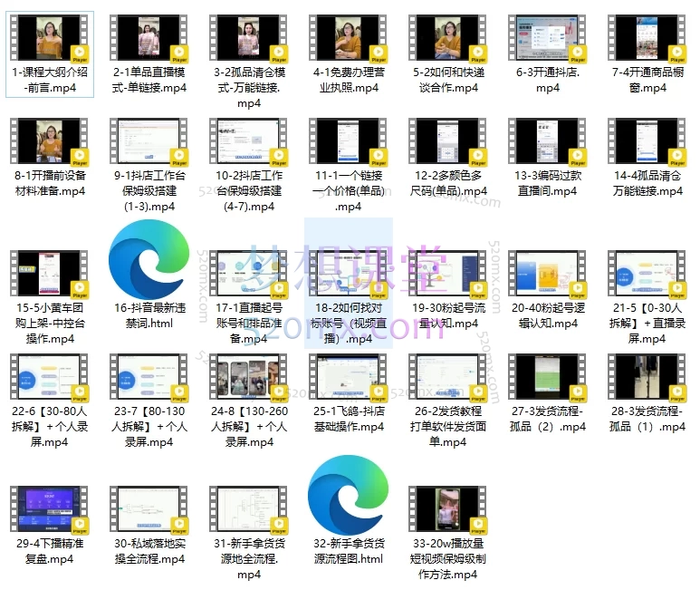Screen dimensions: 700x590
Task: Select video thumbnail of 1-课程大纲介绍-前言.mp4
Action: click(x=49, y=37)
